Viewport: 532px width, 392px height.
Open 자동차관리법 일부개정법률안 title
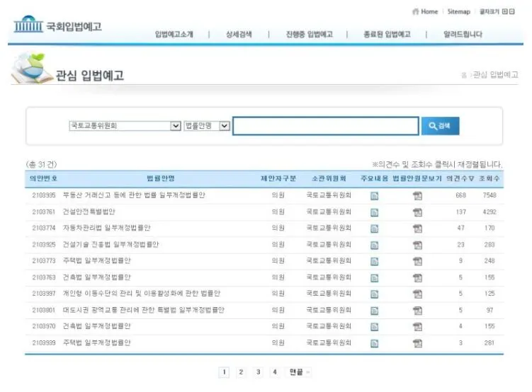point(106,228)
